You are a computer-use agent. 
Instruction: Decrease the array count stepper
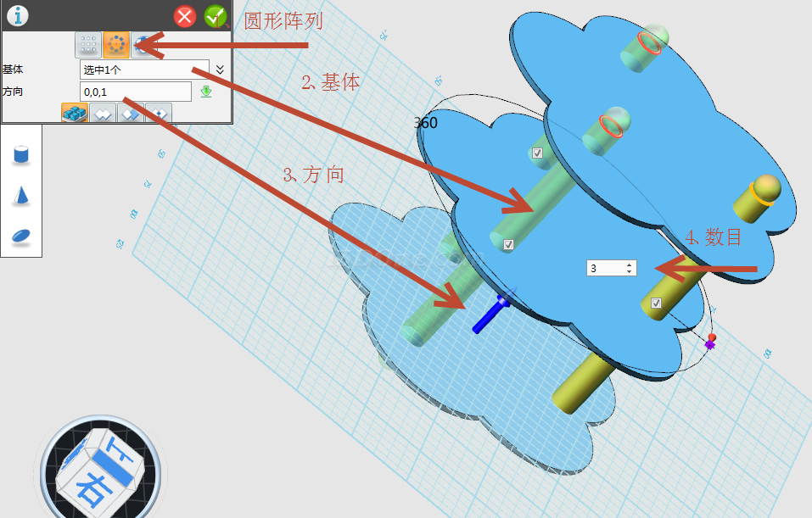(x=629, y=271)
